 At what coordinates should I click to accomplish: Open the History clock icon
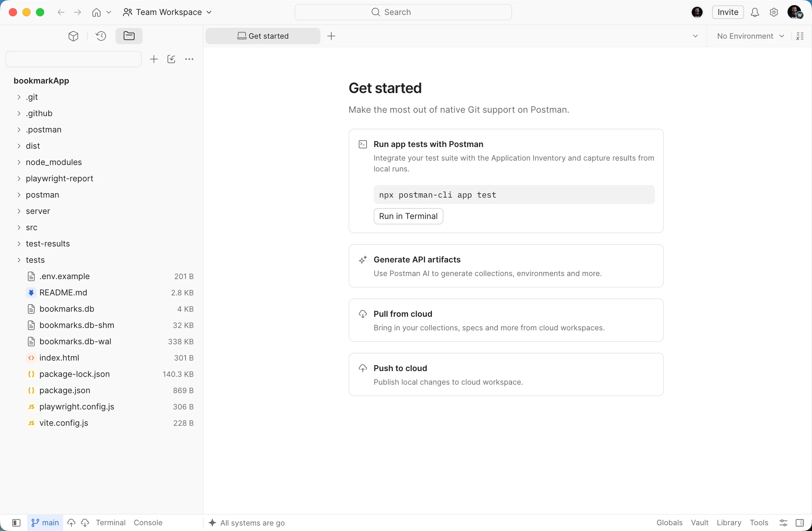point(101,36)
